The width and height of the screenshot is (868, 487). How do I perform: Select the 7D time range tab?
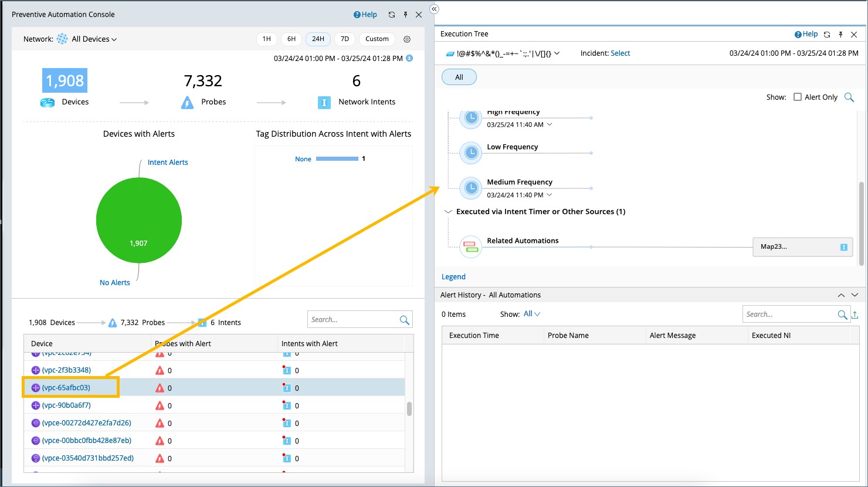[345, 39]
